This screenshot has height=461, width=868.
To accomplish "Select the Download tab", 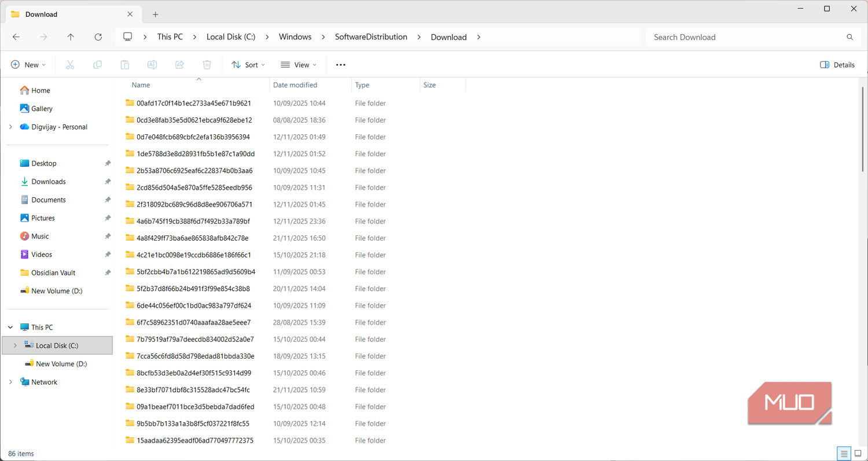I will point(72,14).
